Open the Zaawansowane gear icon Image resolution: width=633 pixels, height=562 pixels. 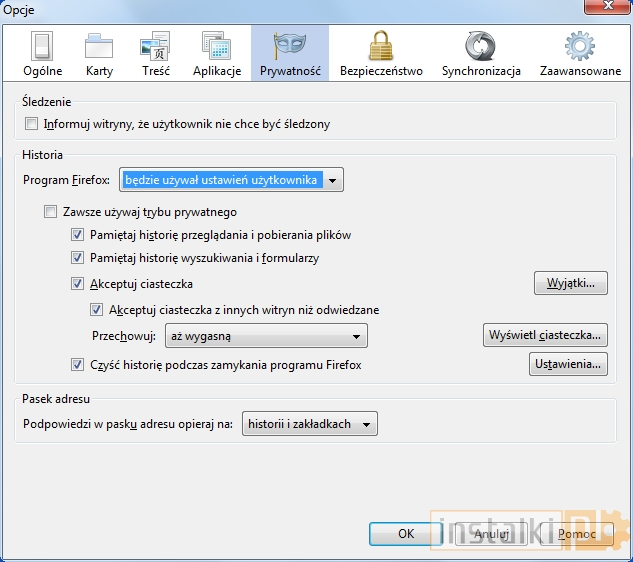[x=580, y=46]
